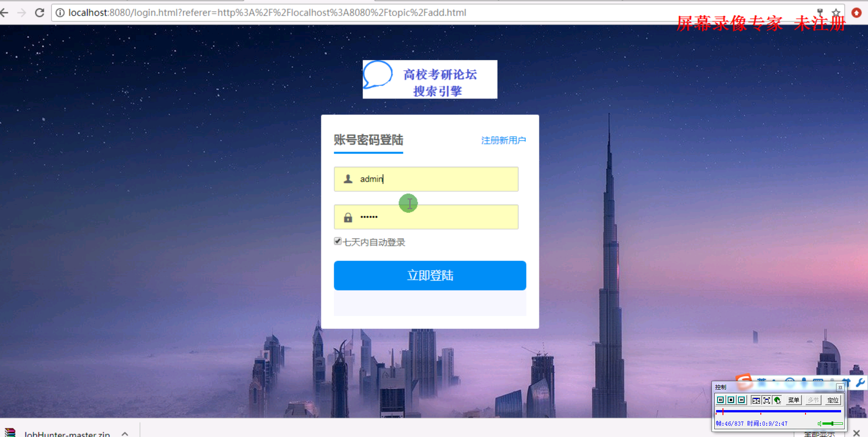The height and width of the screenshot is (437, 868).
Task: Click the wrench settings icon on IME bar
Action: coord(860,382)
